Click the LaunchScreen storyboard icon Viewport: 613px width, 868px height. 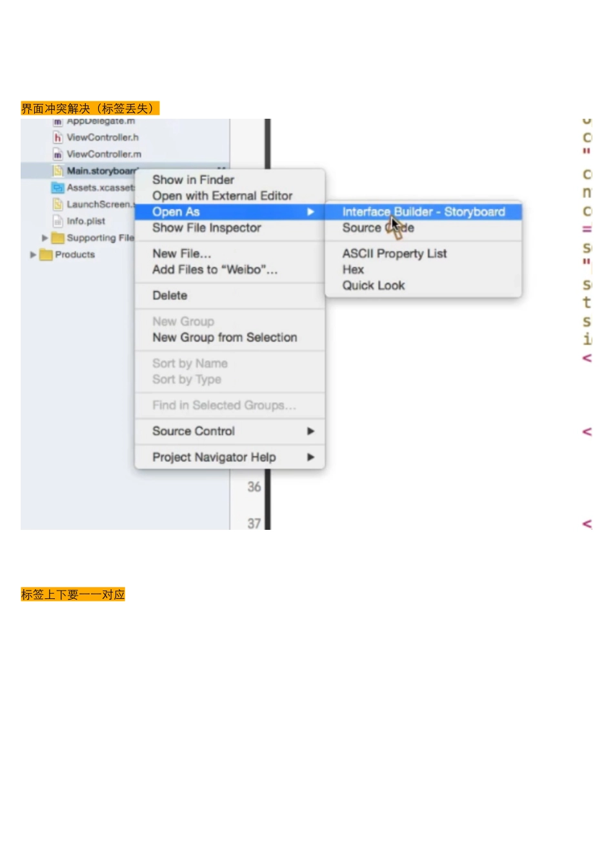[x=57, y=205]
